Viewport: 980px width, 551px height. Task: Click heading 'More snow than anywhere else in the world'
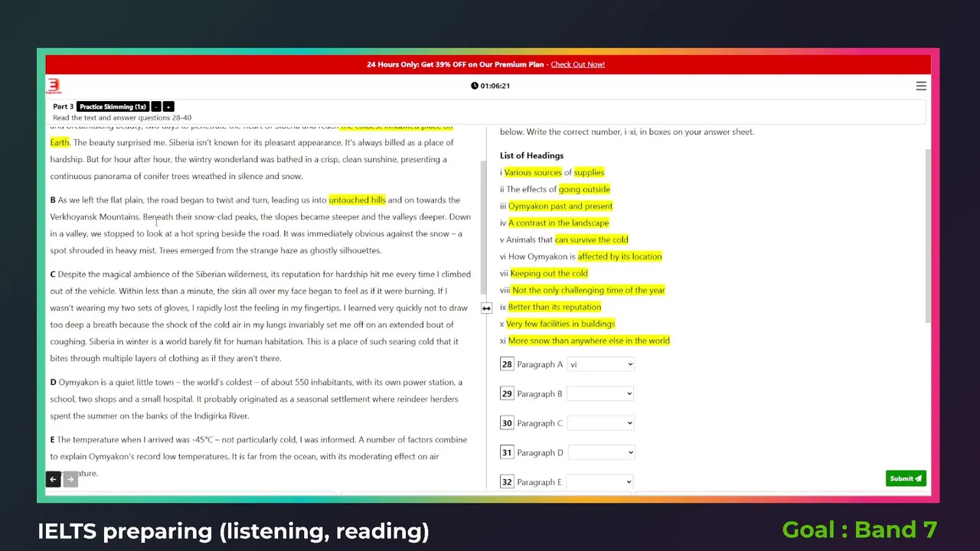click(x=589, y=341)
